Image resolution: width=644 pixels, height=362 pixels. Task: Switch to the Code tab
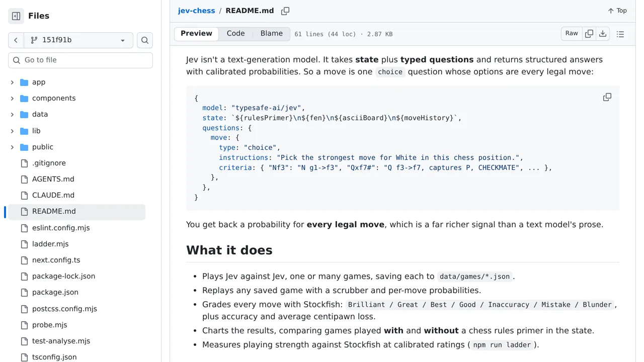(x=235, y=34)
